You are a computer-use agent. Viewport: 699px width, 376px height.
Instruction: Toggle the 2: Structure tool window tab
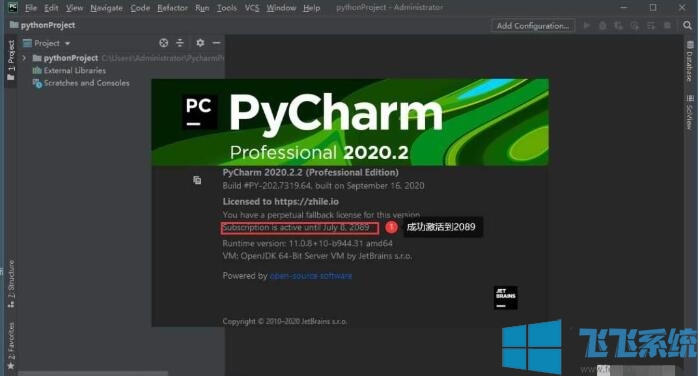pos(11,284)
